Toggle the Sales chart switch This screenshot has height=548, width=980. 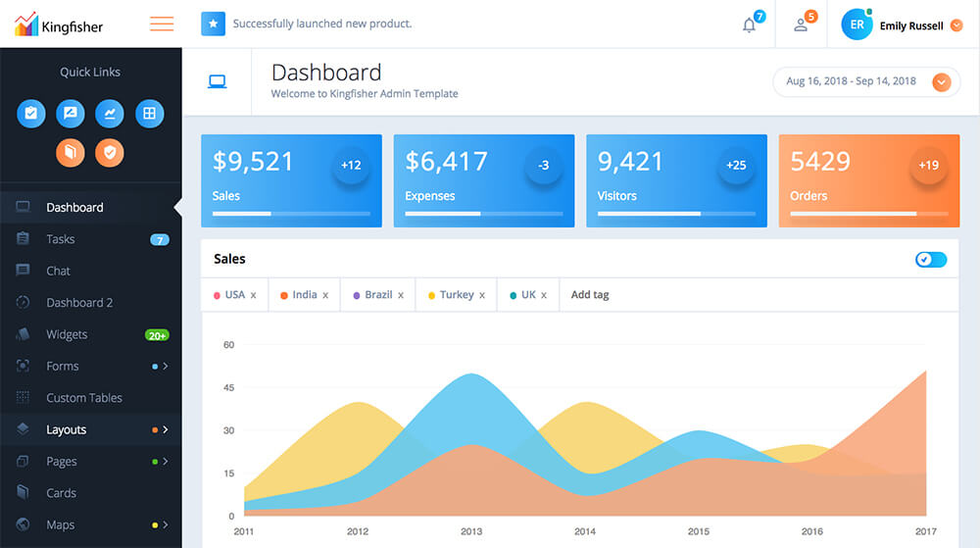[x=931, y=260]
